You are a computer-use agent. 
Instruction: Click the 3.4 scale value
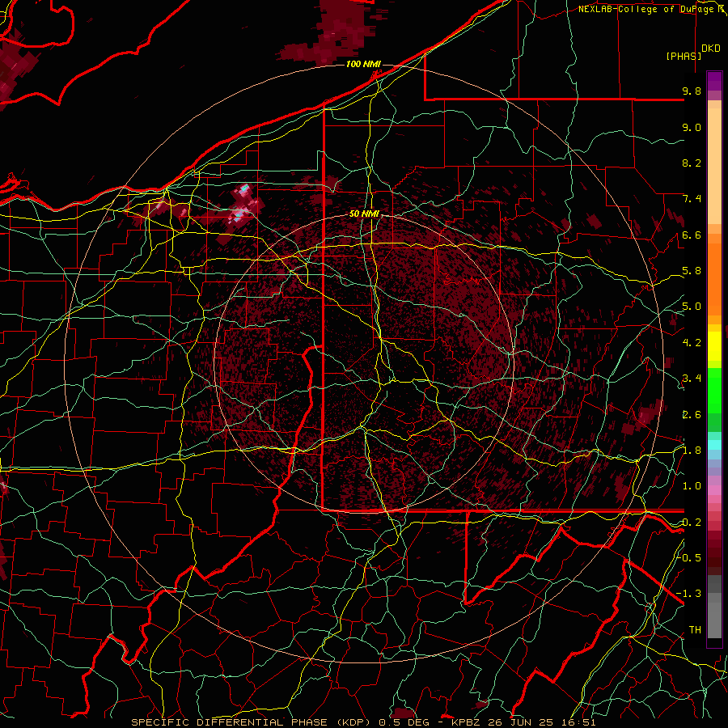(692, 379)
